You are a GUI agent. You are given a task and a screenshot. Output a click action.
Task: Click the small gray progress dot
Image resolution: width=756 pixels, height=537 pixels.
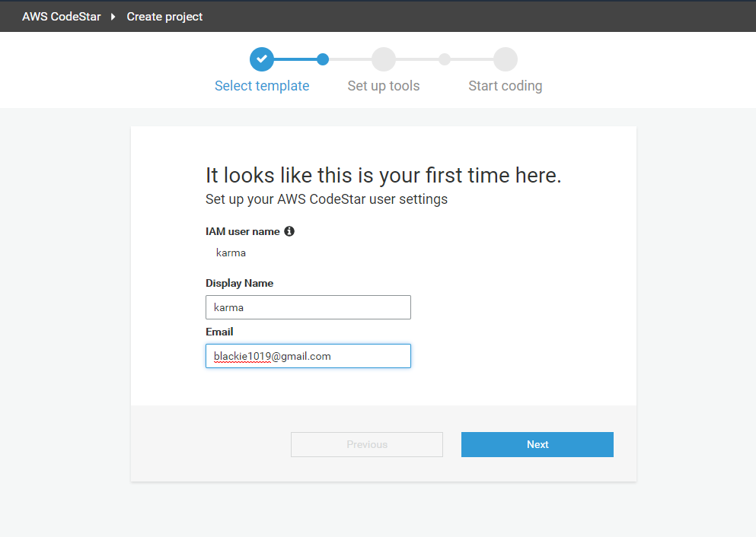[x=445, y=59]
